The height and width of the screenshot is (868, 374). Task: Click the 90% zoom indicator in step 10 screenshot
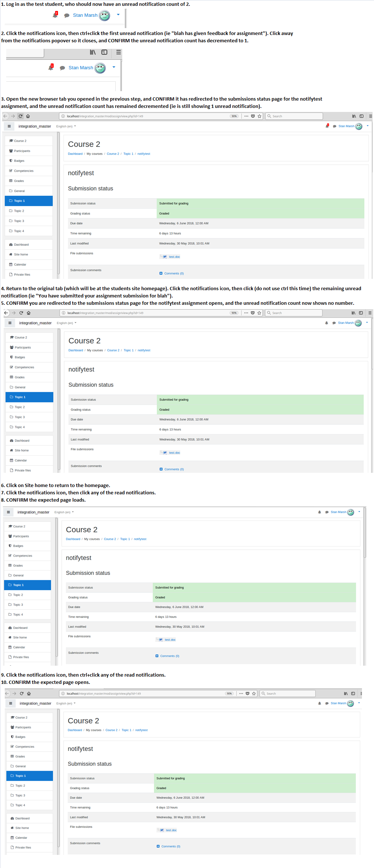point(229,693)
